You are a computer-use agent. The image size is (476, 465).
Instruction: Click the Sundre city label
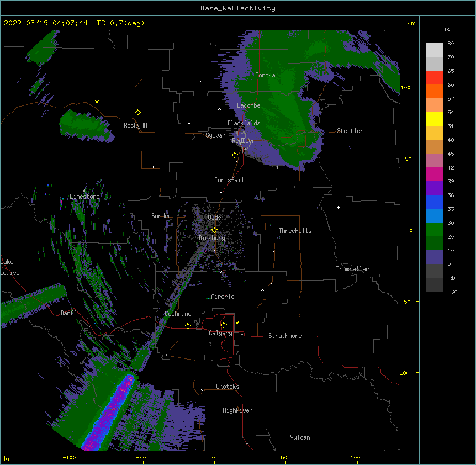click(x=161, y=216)
